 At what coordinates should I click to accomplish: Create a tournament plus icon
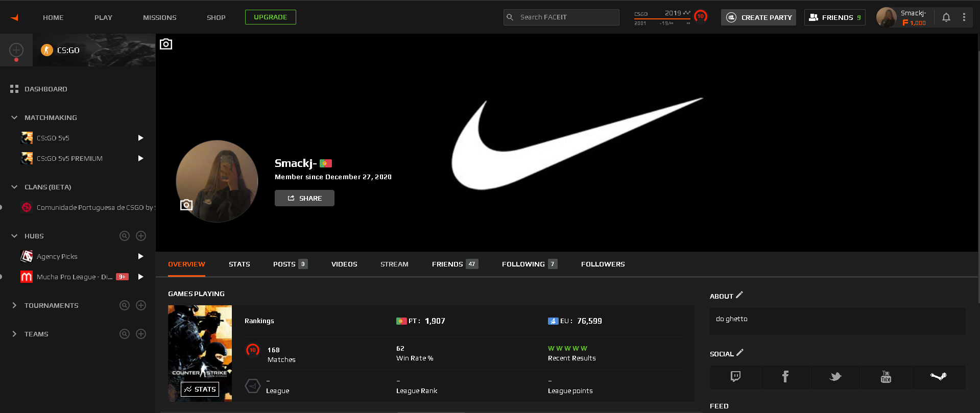click(141, 305)
